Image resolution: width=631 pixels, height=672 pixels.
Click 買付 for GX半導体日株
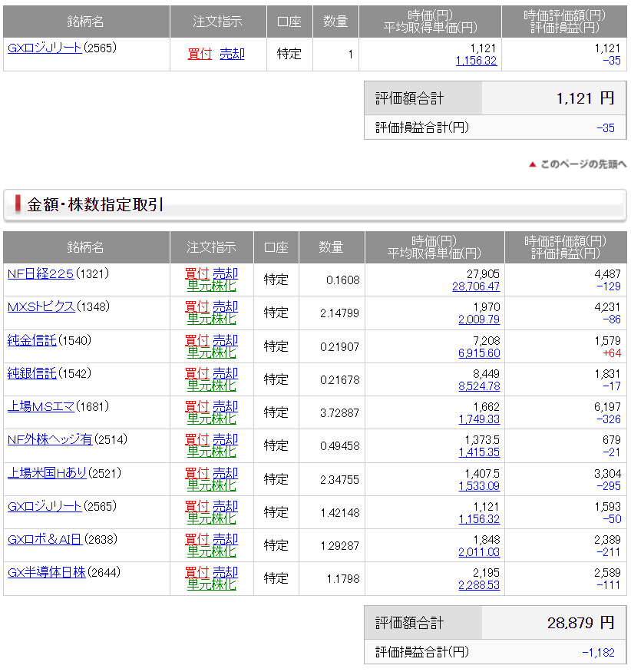(197, 572)
